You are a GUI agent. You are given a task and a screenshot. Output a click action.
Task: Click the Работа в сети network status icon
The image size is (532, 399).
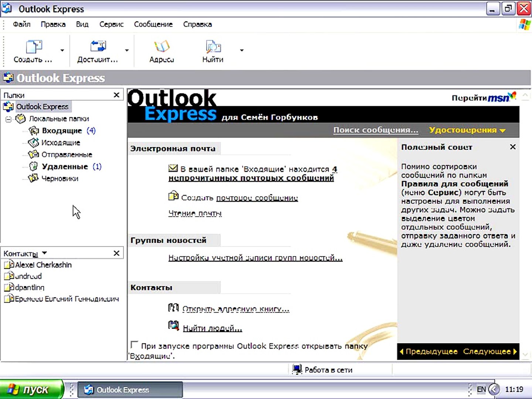(297, 369)
